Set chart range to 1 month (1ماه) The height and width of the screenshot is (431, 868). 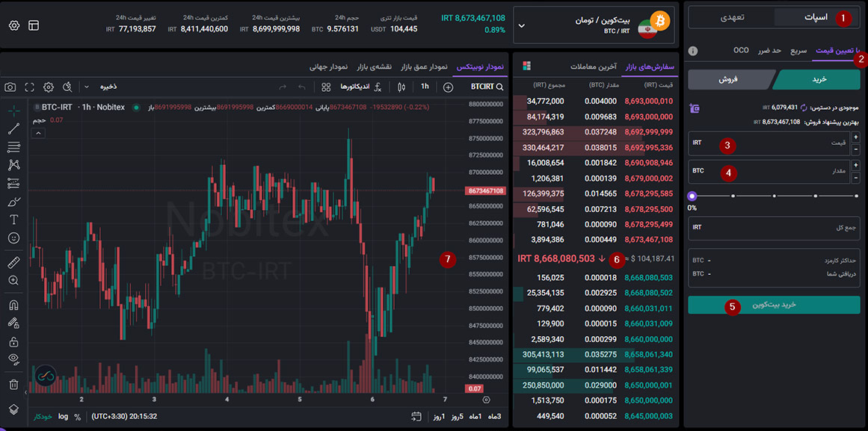(475, 416)
